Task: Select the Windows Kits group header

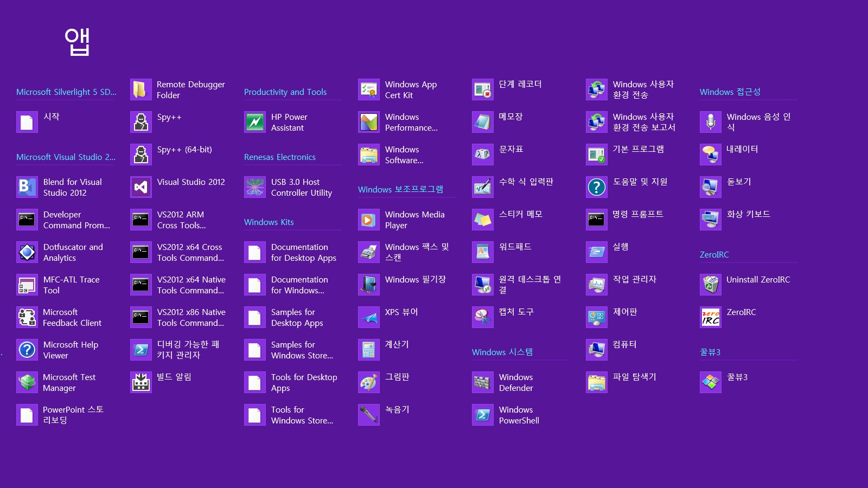Action: (x=269, y=222)
